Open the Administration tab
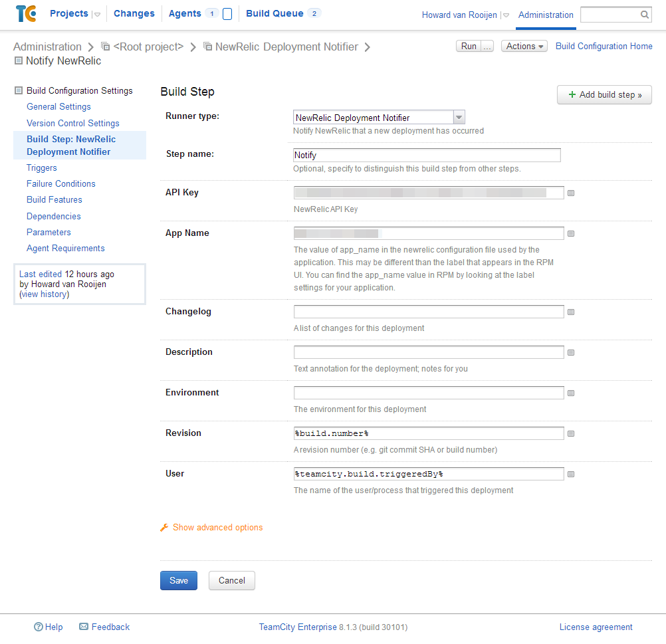This screenshot has width=666, height=644. point(546,15)
